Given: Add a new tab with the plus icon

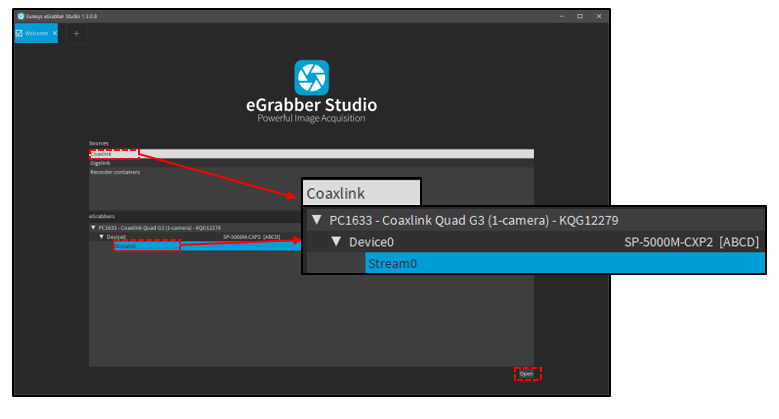Looking at the screenshot, I should coord(76,34).
